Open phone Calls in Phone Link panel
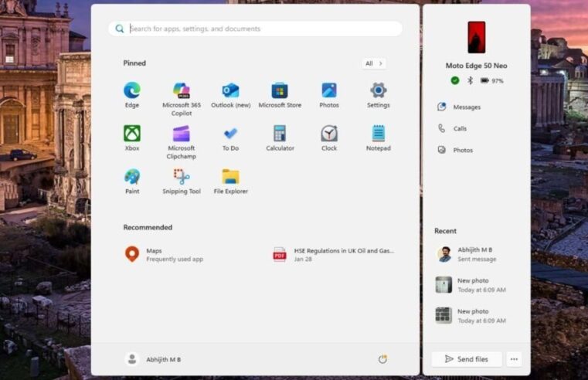Viewport: 588px width, 380px height. pos(452,128)
